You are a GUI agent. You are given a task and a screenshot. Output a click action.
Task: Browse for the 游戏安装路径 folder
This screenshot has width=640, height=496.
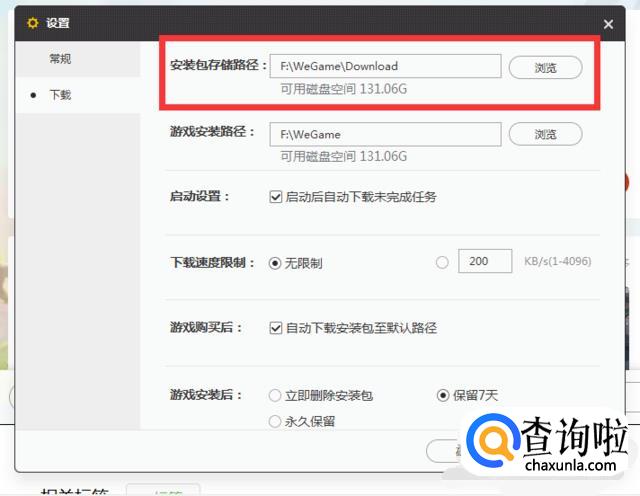(x=545, y=134)
